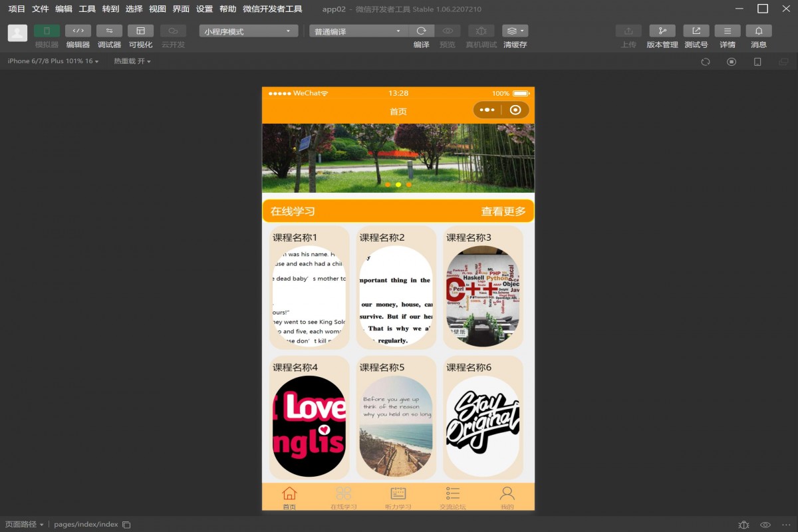Switch to the 交流论坛 bottom tab
The height and width of the screenshot is (532, 798).
(x=453, y=497)
